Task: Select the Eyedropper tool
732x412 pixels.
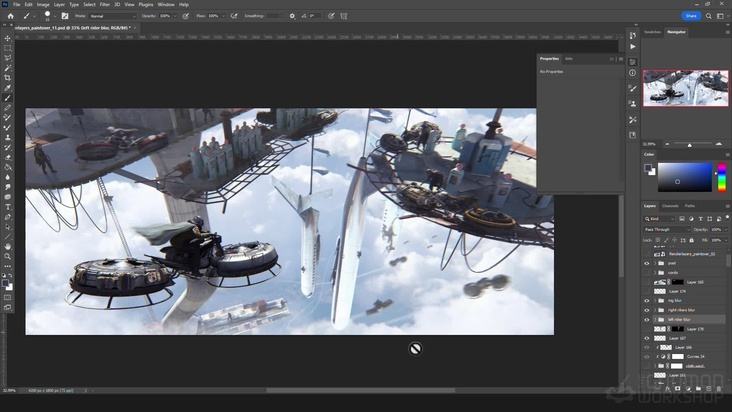Action: (x=7, y=88)
